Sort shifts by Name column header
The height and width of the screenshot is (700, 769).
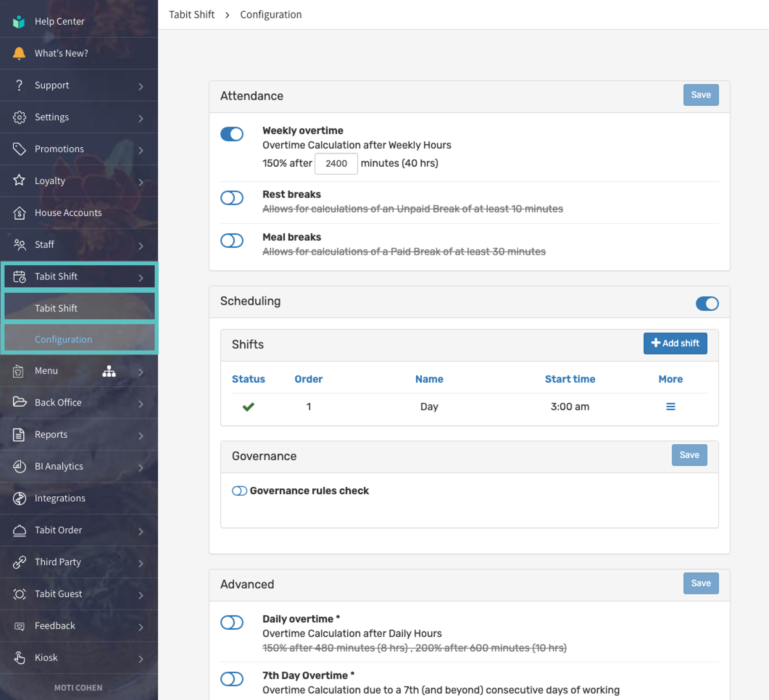tap(429, 379)
